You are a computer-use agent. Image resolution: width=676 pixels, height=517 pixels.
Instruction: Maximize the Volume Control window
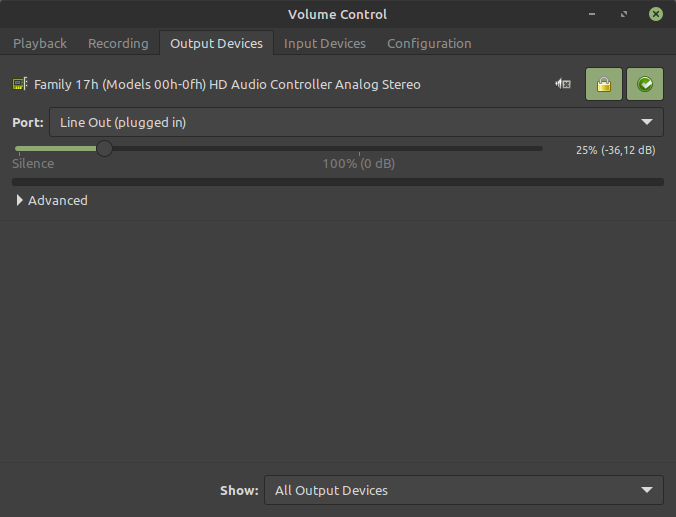[x=625, y=14]
